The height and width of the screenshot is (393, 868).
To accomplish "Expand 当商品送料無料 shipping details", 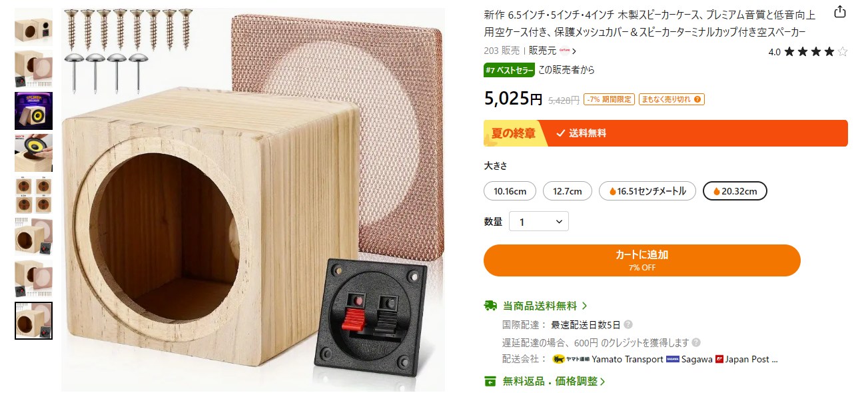I will 536,306.
